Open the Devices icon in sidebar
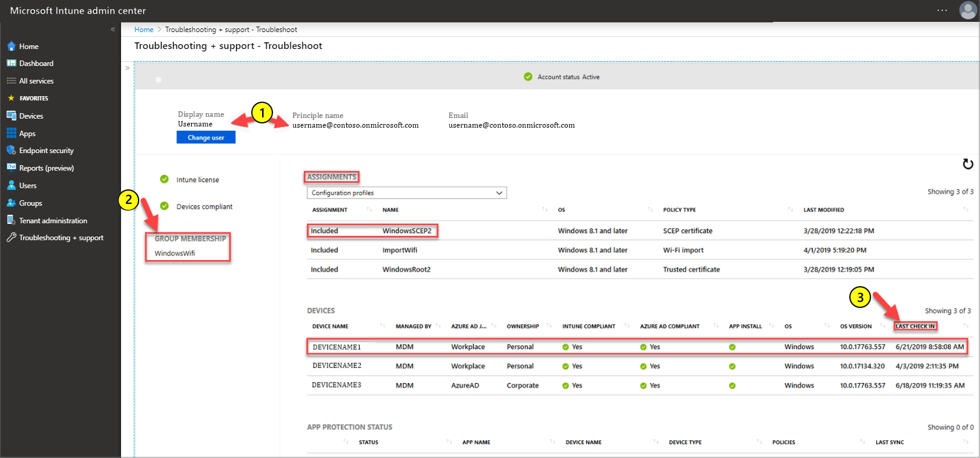 [12, 116]
